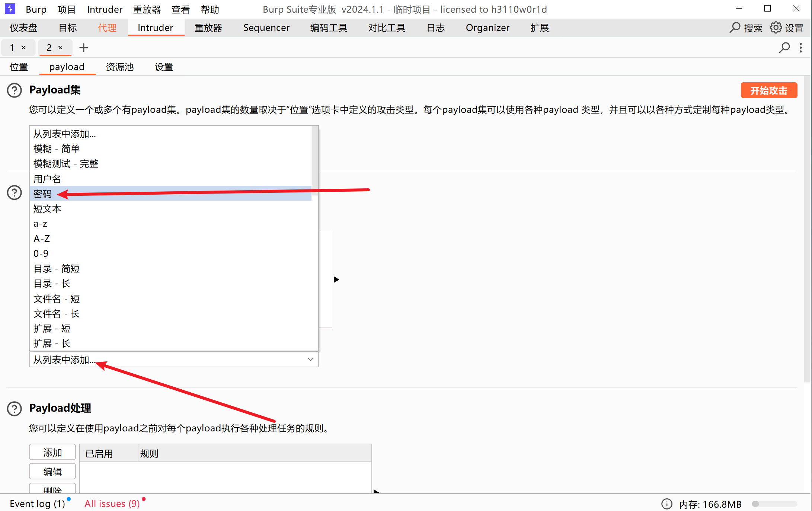Switch to the 日志 tab
Viewport: 812px width, 511px height.
click(x=436, y=28)
